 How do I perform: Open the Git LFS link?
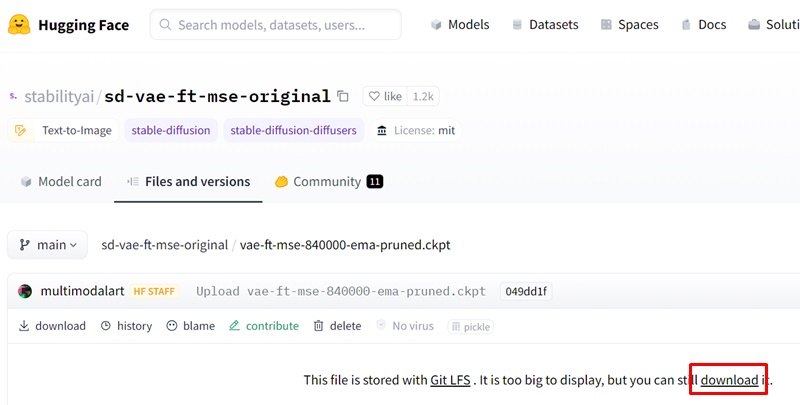[x=451, y=380]
